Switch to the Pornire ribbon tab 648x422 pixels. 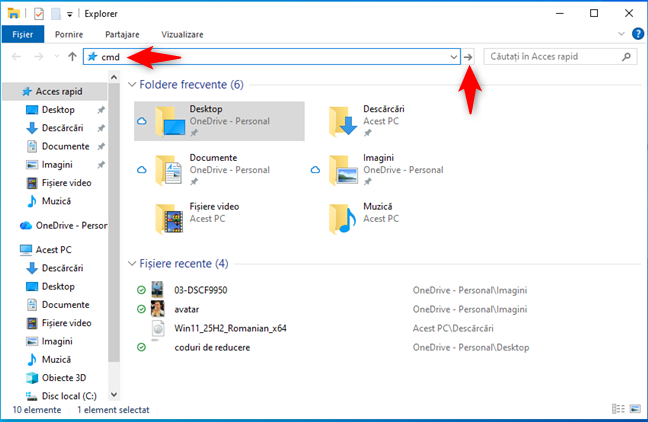[x=69, y=34]
